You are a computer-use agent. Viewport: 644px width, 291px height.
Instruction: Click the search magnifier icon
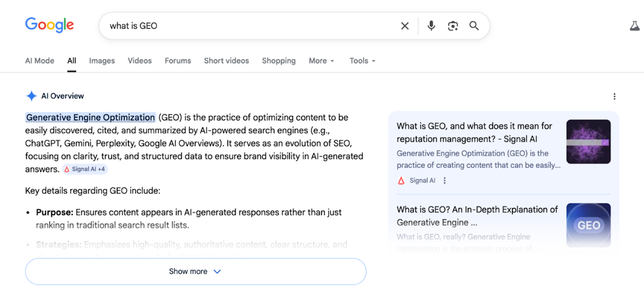474,26
